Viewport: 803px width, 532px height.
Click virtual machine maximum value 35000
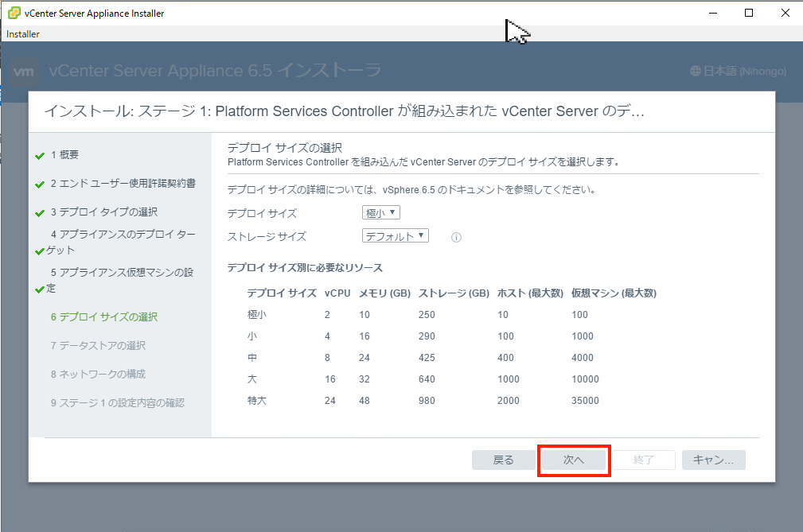[x=586, y=401]
